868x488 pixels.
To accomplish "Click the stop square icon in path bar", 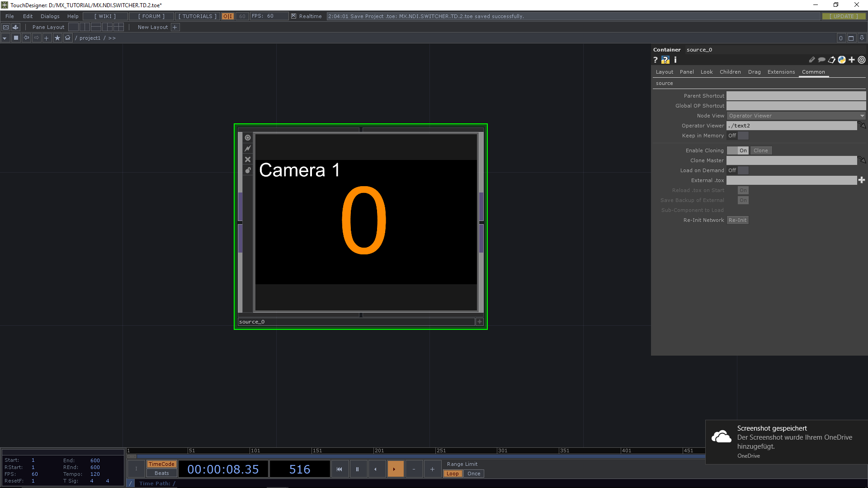I will pyautogui.click(x=16, y=38).
